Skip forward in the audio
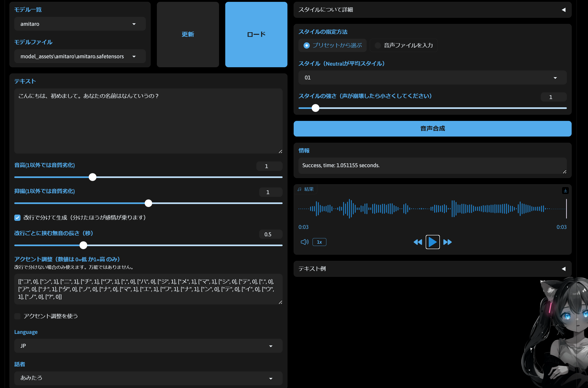 448,242
